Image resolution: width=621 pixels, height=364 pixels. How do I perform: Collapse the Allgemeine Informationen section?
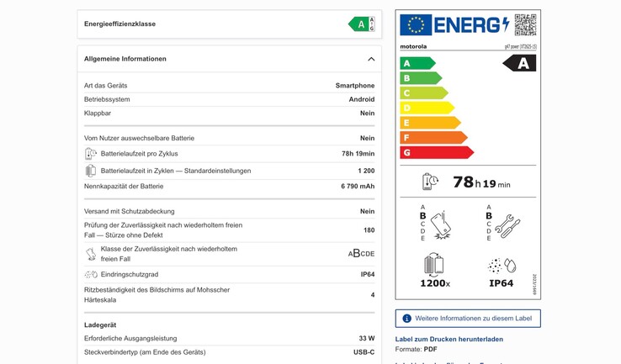(371, 59)
